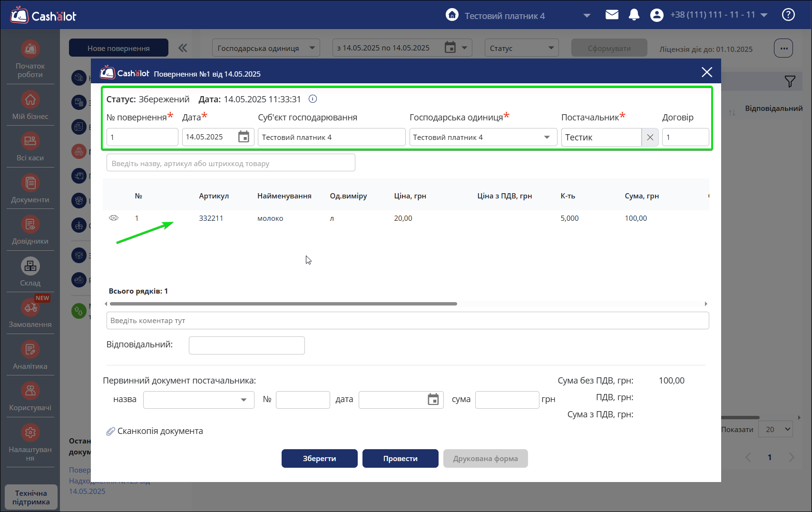This screenshot has width=812, height=512.
Task: Open Господарська одиниця filter dropdown
Action: point(266,48)
